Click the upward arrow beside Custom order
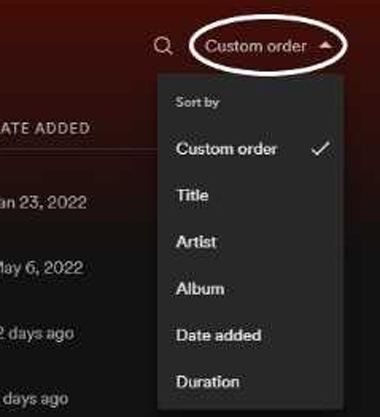 pos(325,46)
